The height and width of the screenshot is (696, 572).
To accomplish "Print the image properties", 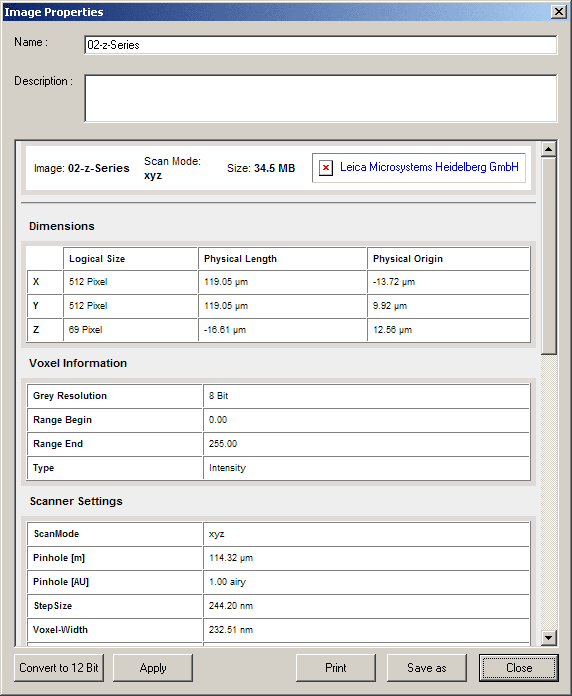I will tap(336, 668).
